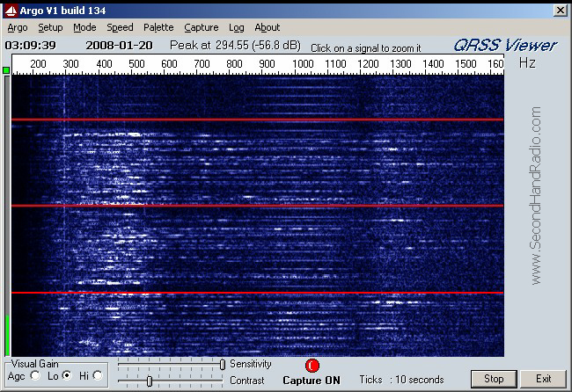Open the Capture menu
This screenshot has width=572, height=392.
tap(201, 28)
